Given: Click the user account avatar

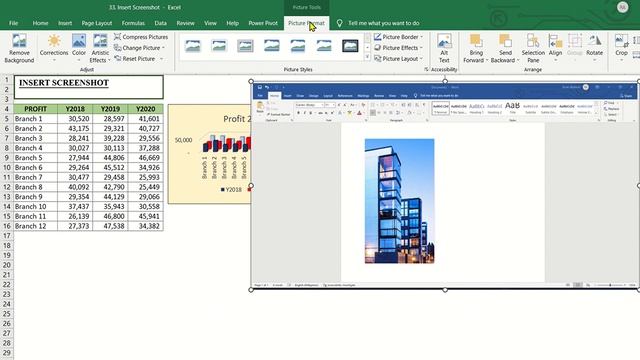Looking at the screenshot, I should [x=622, y=7].
